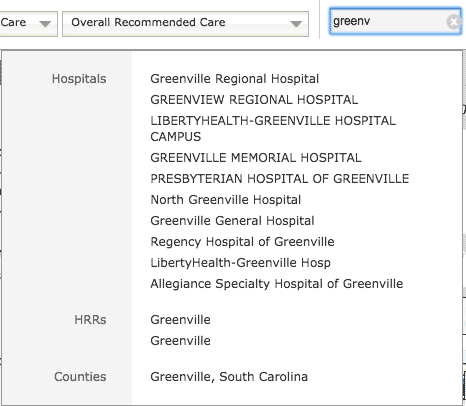Pick Greenville General Hospital from list

[x=232, y=221]
